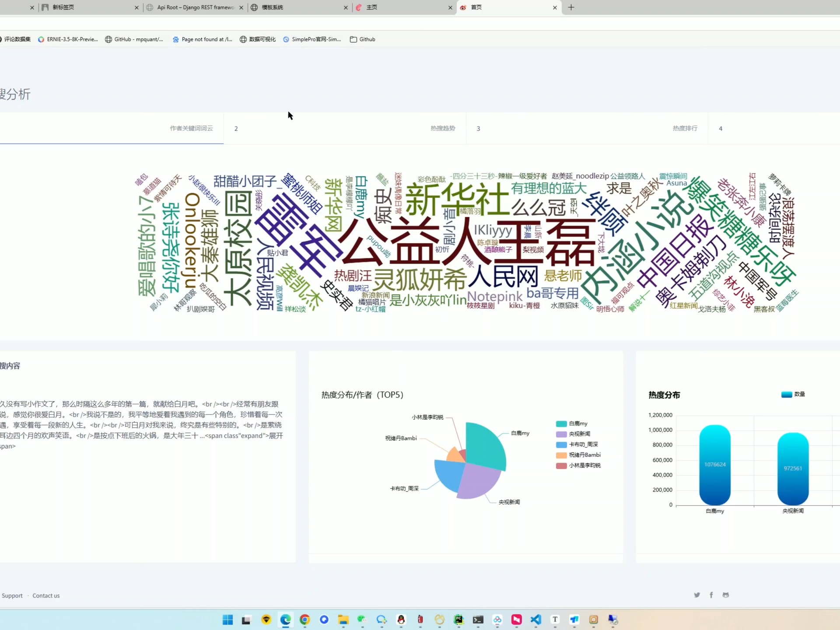This screenshot has height=630, width=840.
Task: Toggle 小林是李昀锐 legend in pie chart
Action: coord(578,465)
